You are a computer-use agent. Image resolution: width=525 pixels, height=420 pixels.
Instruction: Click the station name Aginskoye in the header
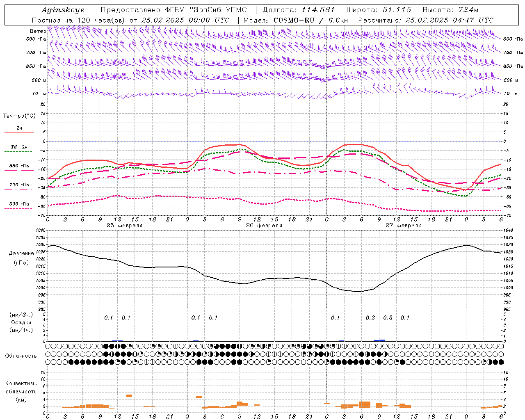(x=63, y=10)
